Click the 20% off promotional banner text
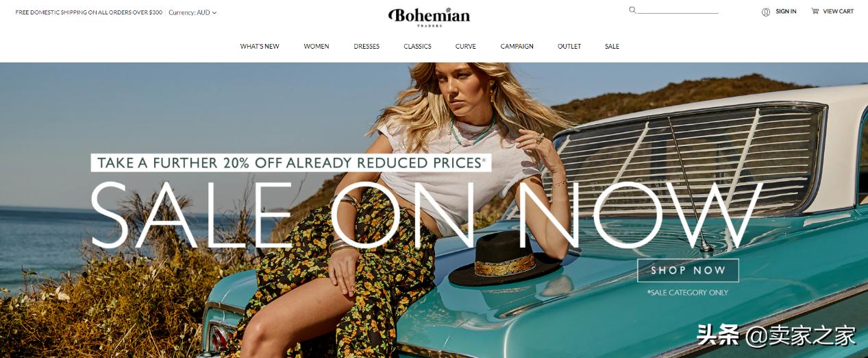The height and width of the screenshot is (358, 868). click(x=291, y=163)
